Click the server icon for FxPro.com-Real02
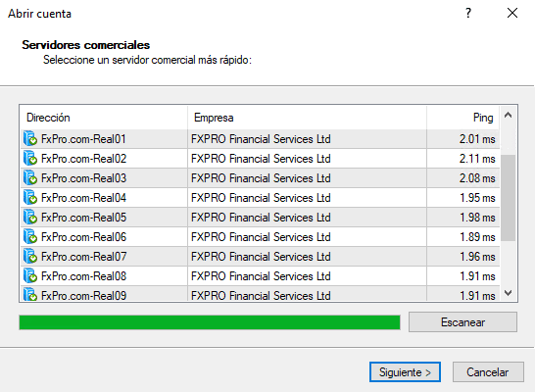Screen dimensions: 535x392 tap(30, 159)
